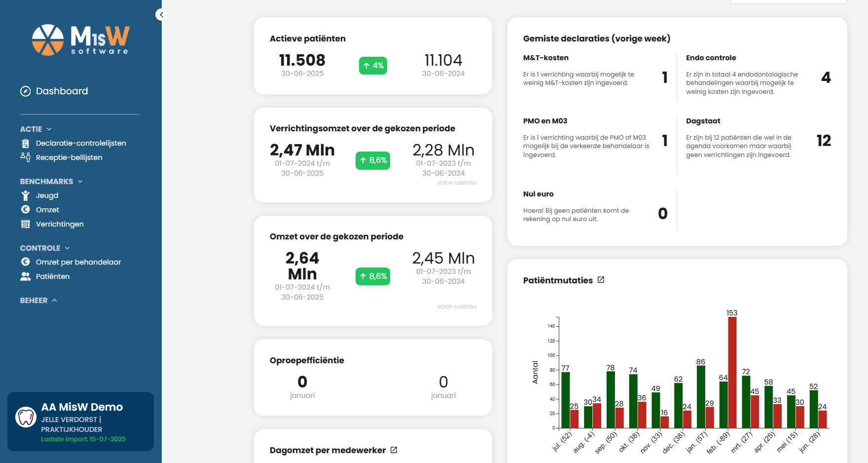Click the Declaratie-controlelijsten clipboard icon
The width and height of the screenshot is (868, 463).
pyautogui.click(x=25, y=144)
